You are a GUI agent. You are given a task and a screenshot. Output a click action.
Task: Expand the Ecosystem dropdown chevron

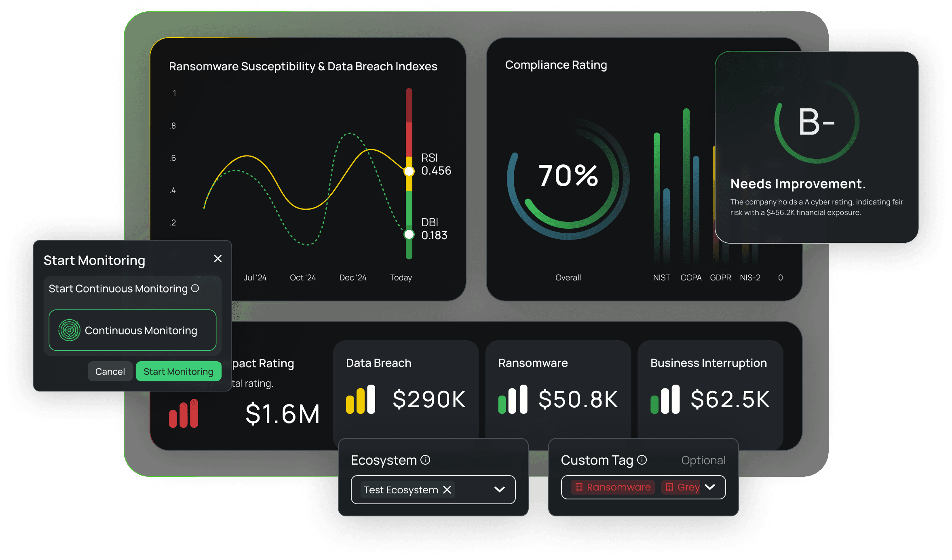[500, 490]
